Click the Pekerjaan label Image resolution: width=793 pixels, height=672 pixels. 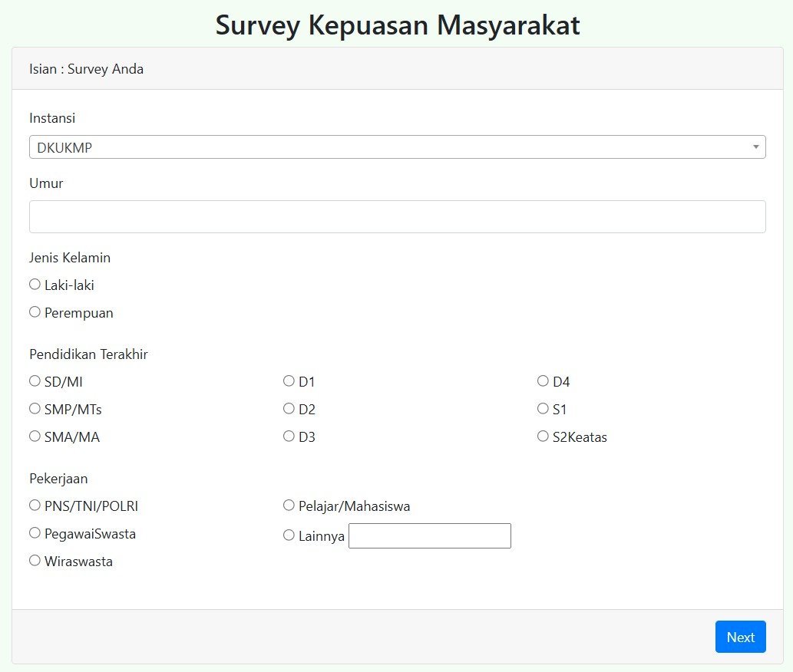58,479
